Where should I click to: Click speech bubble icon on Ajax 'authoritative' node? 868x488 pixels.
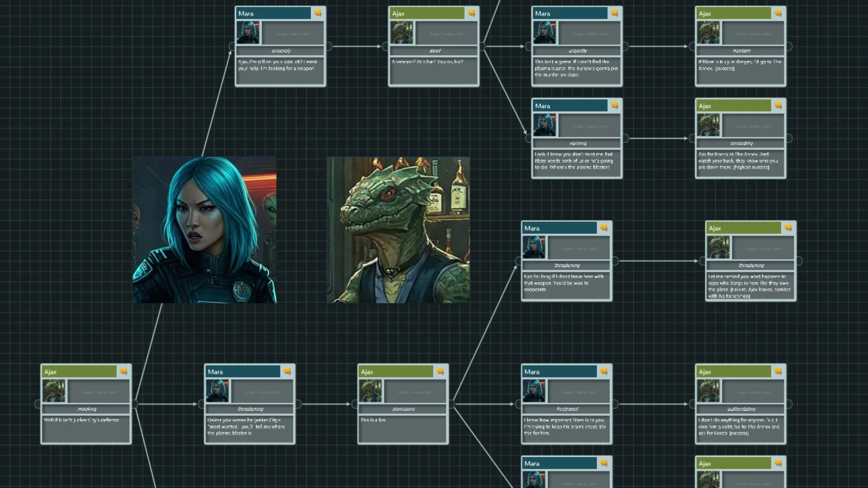[x=778, y=372]
